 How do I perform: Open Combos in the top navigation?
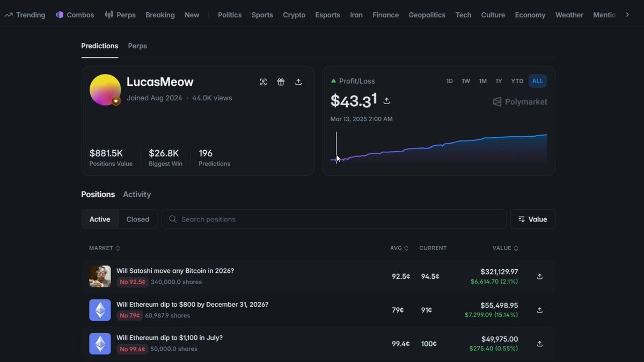click(75, 15)
